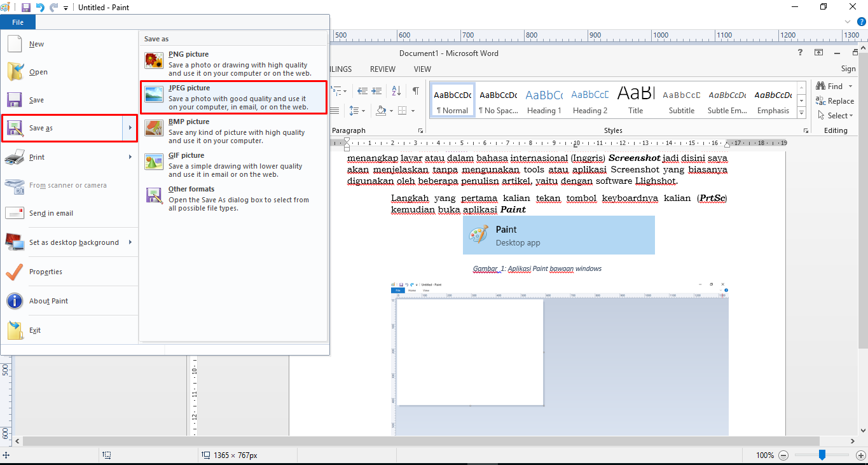This screenshot has height=465, width=868.
Task: Open Properties from the File menu
Action: coord(69,272)
